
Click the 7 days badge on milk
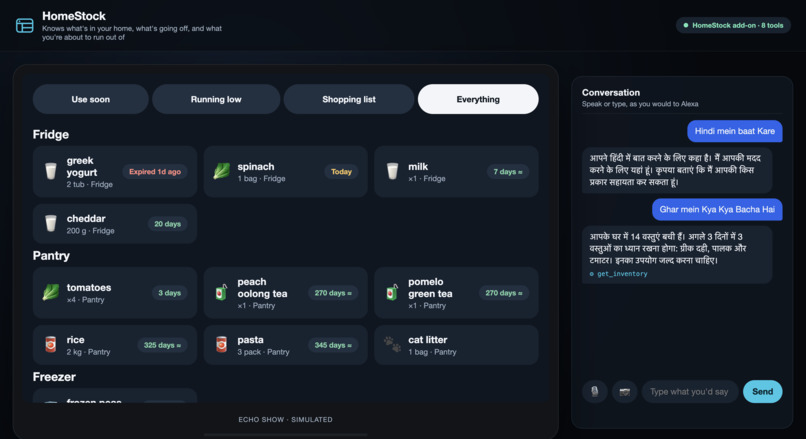click(508, 172)
